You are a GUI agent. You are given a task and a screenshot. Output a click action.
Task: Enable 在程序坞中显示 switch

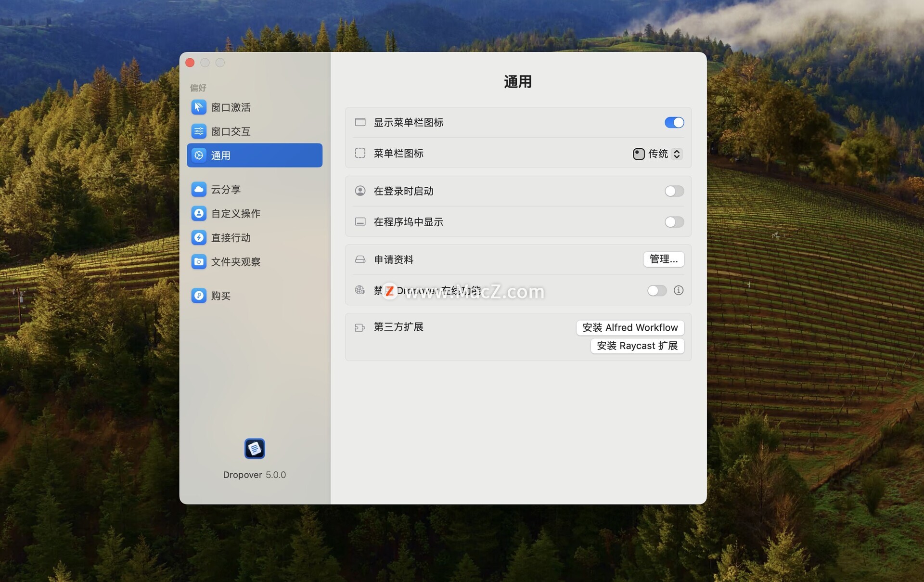pyautogui.click(x=674, y=222)
